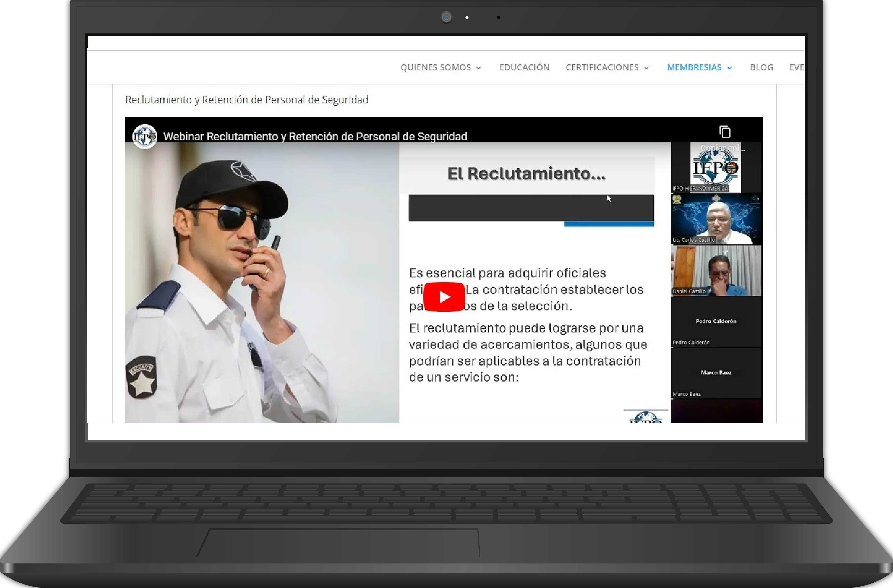
Task: Click the partially visible EVE menu item
Action: [x=796, y=68]
